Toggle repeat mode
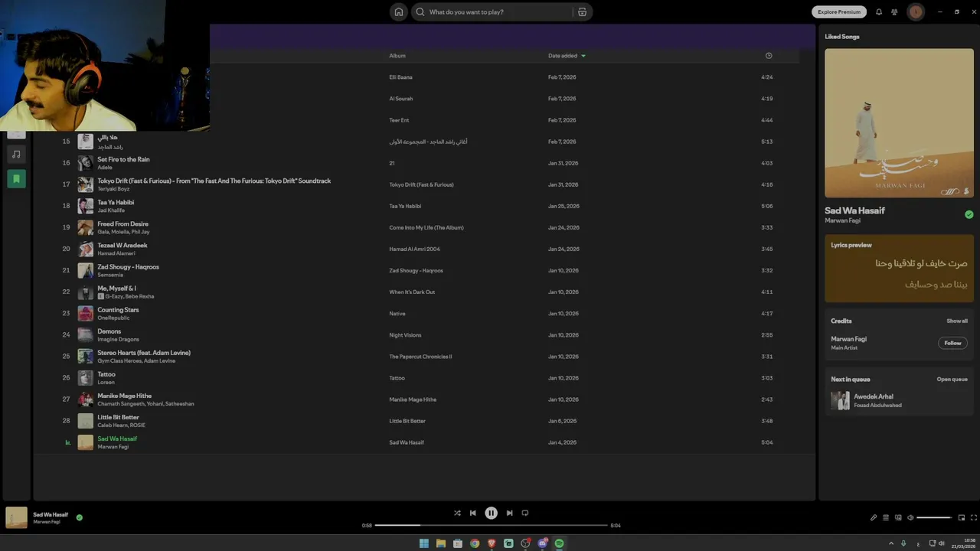Viewport: 980px width, 551px height. [525, 513]
